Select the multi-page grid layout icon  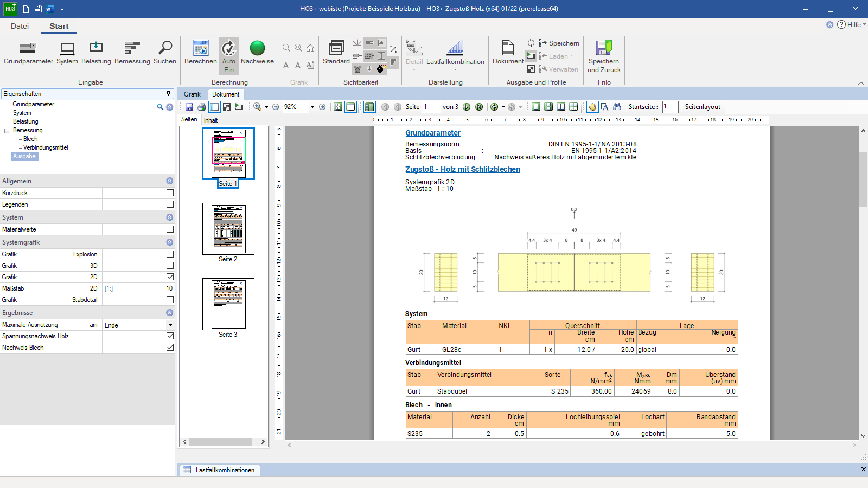point(573,107)
